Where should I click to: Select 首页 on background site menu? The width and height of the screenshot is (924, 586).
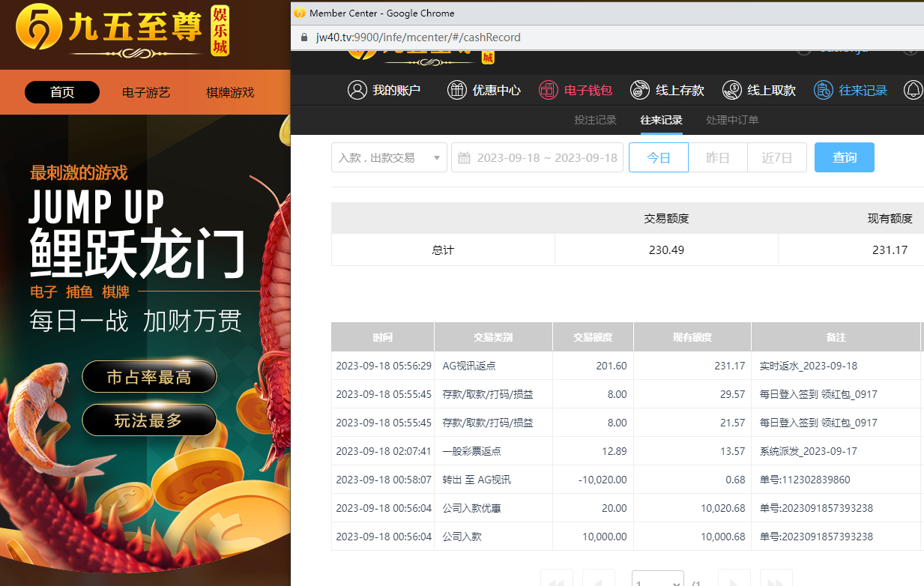click(x=62, y=92)
